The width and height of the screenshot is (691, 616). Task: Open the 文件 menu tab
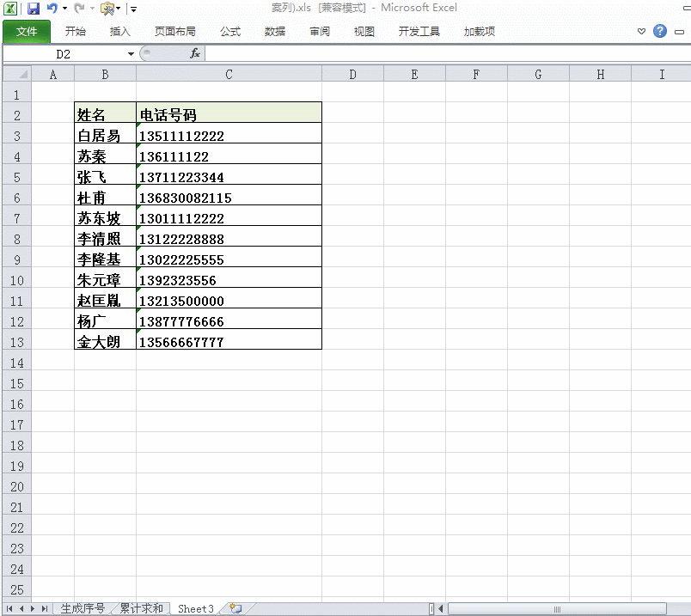(27, 32)
